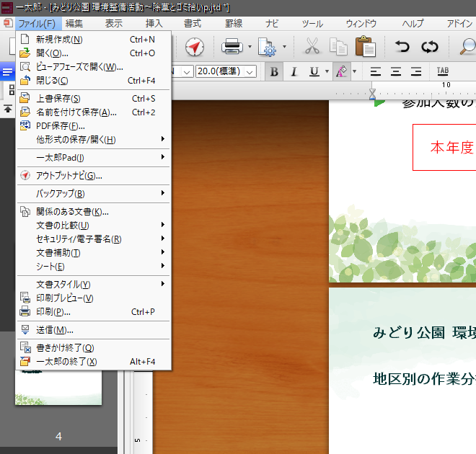Viewport: 476px width, 454px height.
Task: Select 送信(M)... menu item
Action: (x=94, y=330)
